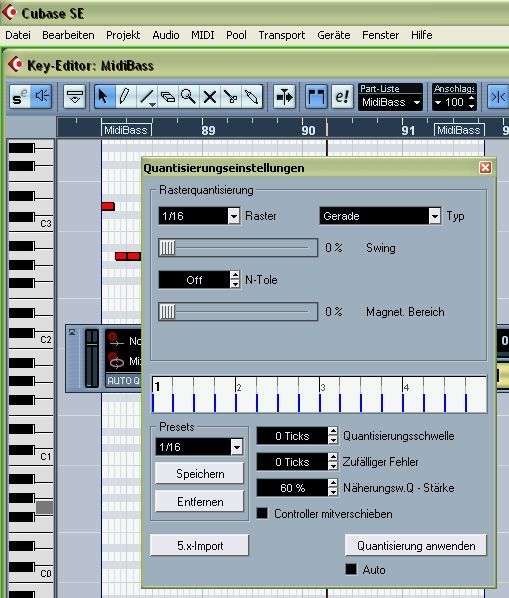Click Quantisierung anwenden button
The height and width of the screenshot is (598, 509).
[x=416, y=545]
